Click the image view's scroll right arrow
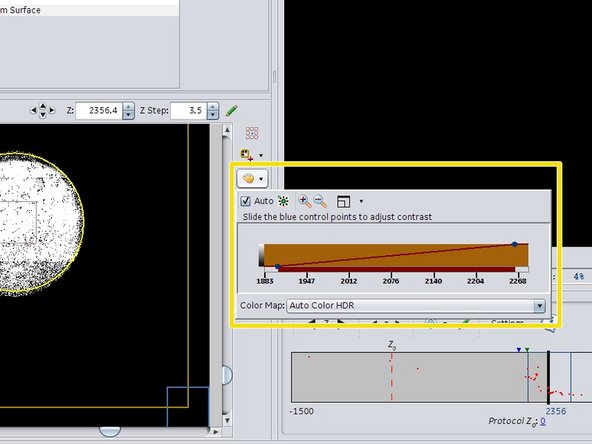Screen dimensions: 592x444 coord(215,431)
